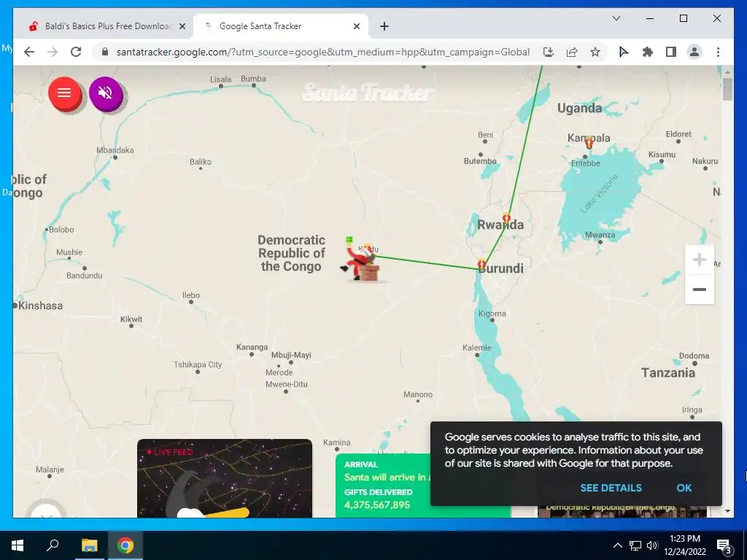The width and height of the screenshot is (747, 560).
Task: Open File Explorer from taskbar
Action: (x=89, y=545)
